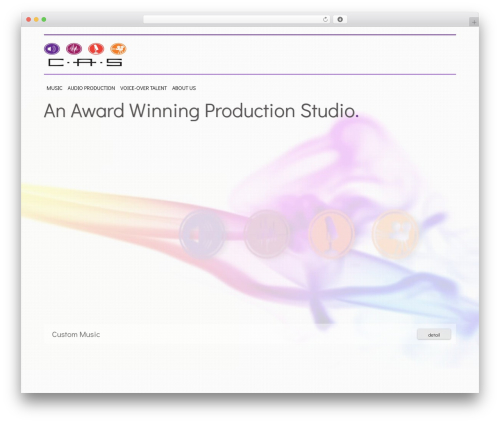Maximize the window with the green button
The height and width of the screenshot is (423, 500).
44,19
